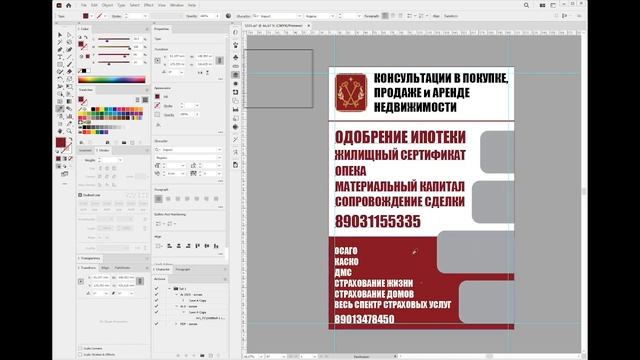Click Paragraph link in control bar
The image size is (640, 360).
click(371, 16)
